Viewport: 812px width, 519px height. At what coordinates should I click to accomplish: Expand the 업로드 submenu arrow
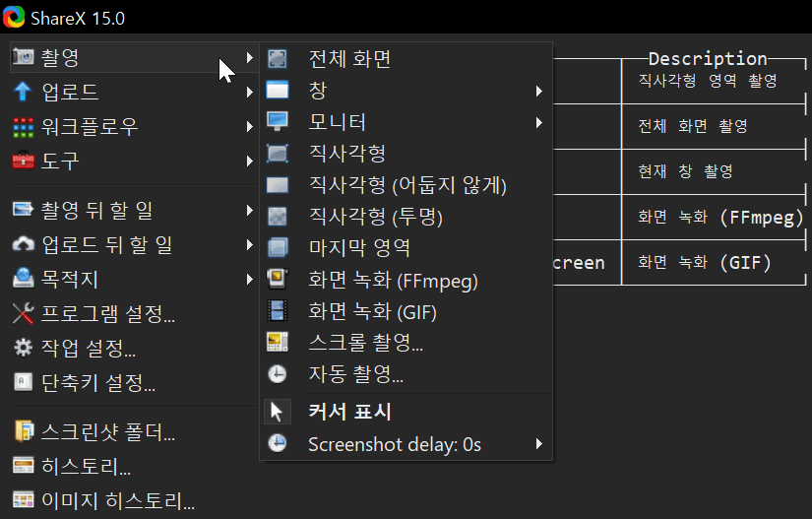click(250, 92)
